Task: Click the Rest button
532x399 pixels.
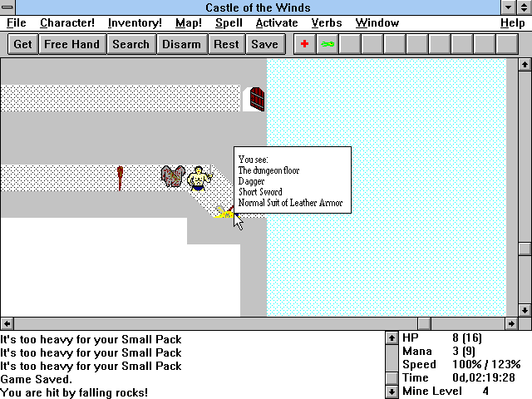Action: (226, 44)
